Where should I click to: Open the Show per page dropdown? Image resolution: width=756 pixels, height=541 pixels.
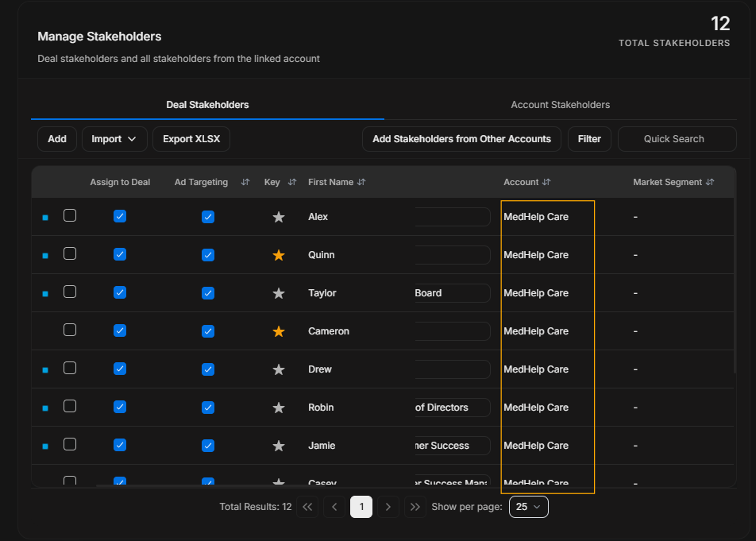click(x=528, y=507)
